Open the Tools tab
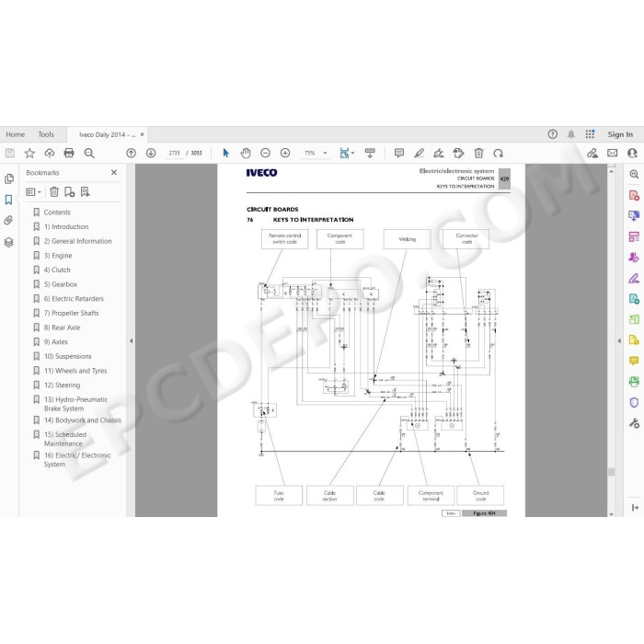Image resolution: width=644 pixels, height=644 pixels. pos(46,134)
